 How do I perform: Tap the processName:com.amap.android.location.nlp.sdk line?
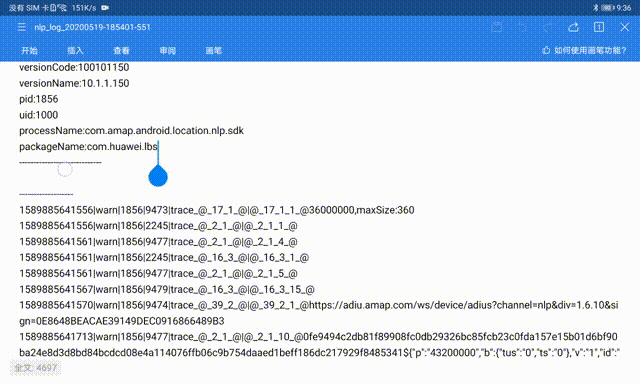131,131
